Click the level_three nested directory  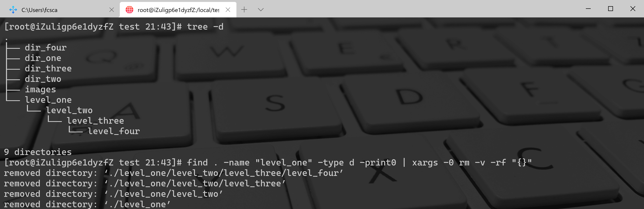(95, 121)
